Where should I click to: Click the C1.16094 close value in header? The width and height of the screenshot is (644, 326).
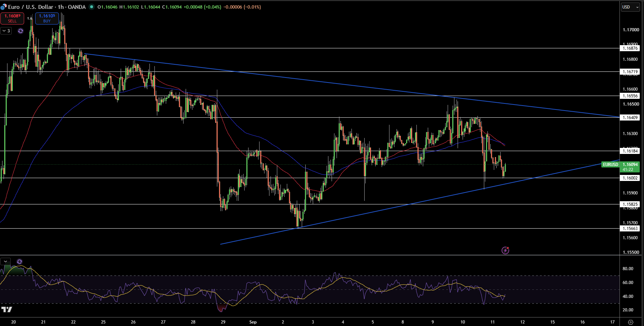pyautogui.click(x=172, y=7)
